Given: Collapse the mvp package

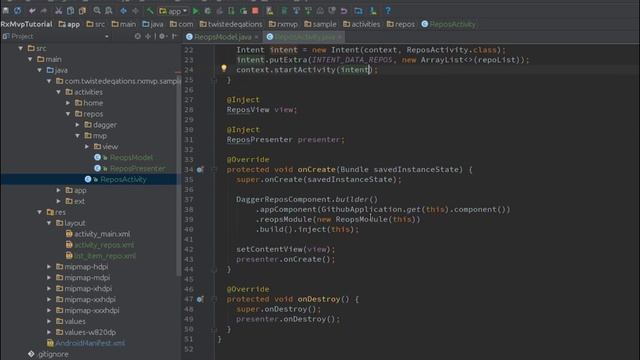Looking at the screenshot, I should point(78,136).
